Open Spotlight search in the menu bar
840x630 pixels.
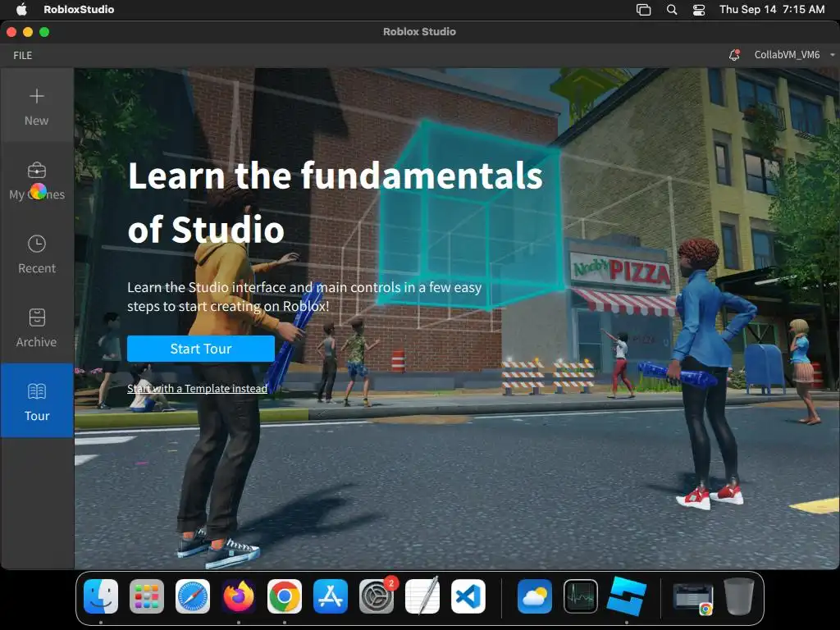672,10
